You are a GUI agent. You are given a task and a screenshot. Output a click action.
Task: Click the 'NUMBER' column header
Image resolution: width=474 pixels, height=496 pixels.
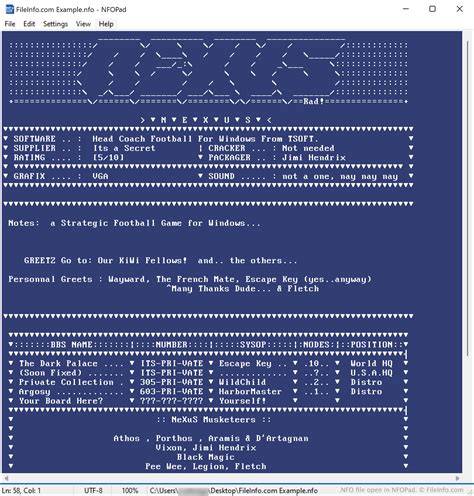point(171,344)
